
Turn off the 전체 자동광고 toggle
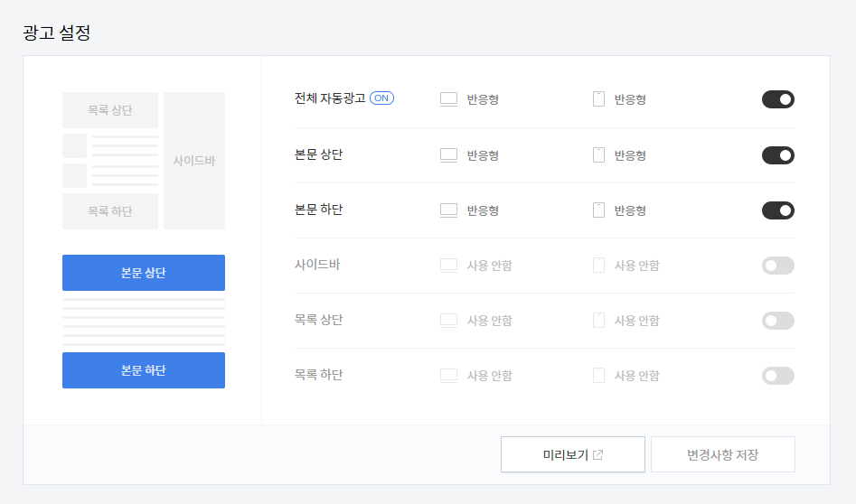[778, 99]
